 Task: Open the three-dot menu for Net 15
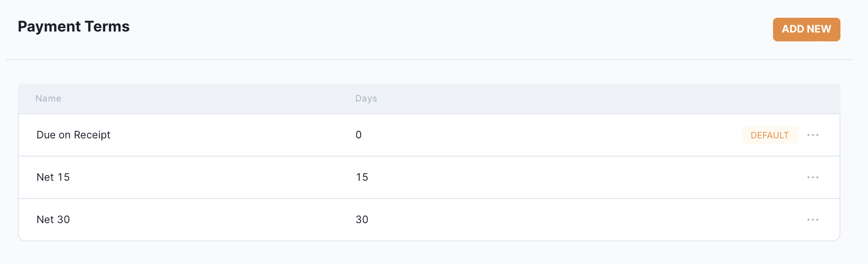point(812,177)
